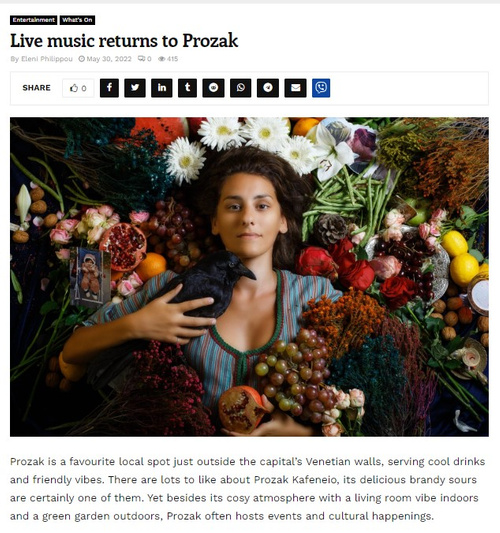This screenshot has height=533, width=500.
Task: Share the article on LinkedIn
Action: click(161, 88)
